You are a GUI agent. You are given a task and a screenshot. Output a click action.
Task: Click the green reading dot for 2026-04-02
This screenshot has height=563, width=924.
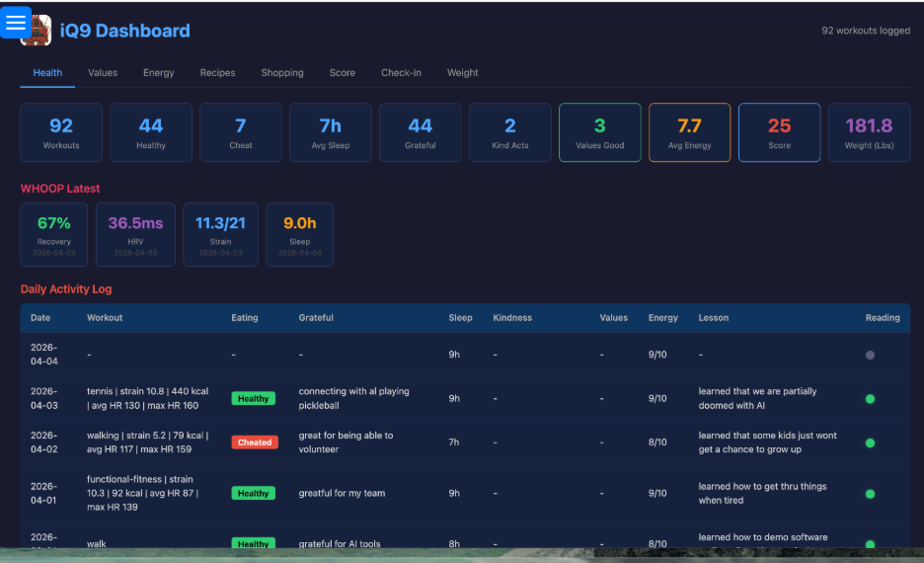coord(870,443)
